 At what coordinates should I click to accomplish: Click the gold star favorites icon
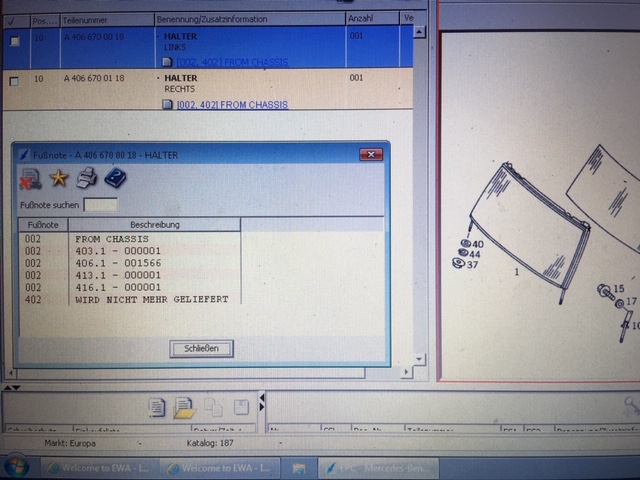tap(59, 178)
